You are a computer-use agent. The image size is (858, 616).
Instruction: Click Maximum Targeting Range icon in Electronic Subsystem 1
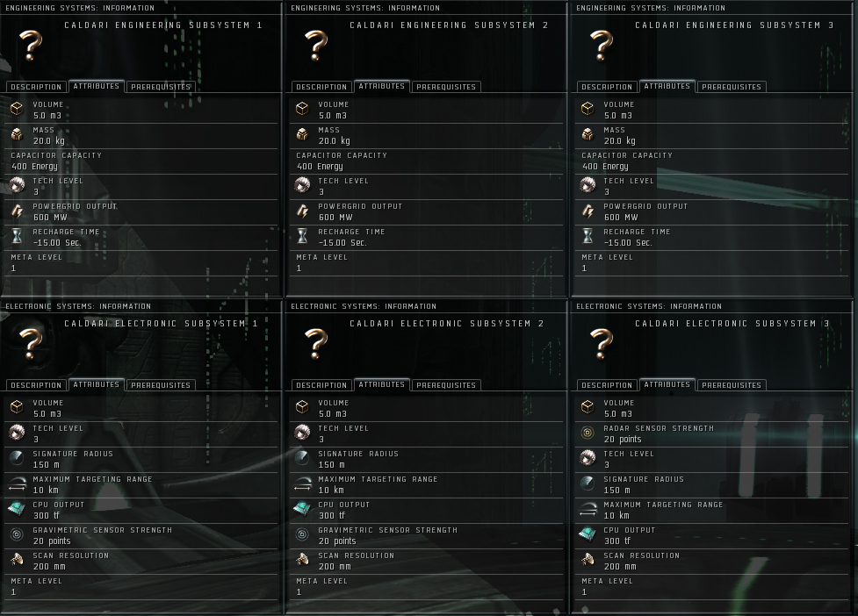tap(17, 483)
